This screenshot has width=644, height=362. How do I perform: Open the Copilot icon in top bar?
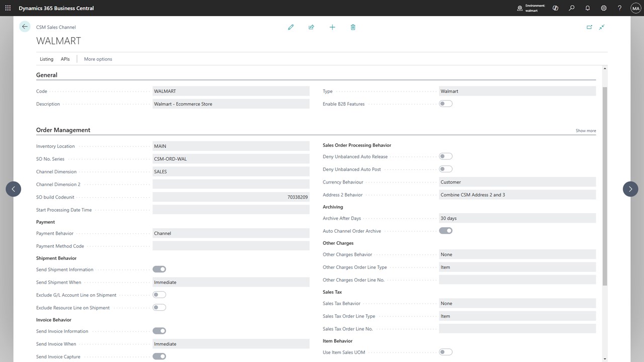coord(555,8)
